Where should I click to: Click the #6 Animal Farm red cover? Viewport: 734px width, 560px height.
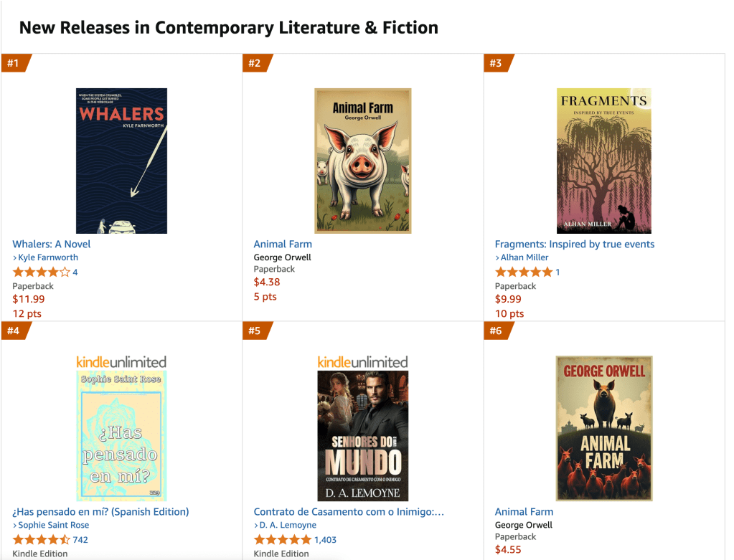[x=603, y=428]
